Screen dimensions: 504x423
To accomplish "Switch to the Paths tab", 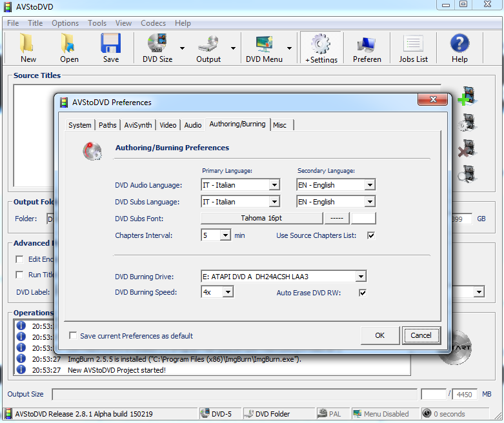I will [x=107, y=125].
